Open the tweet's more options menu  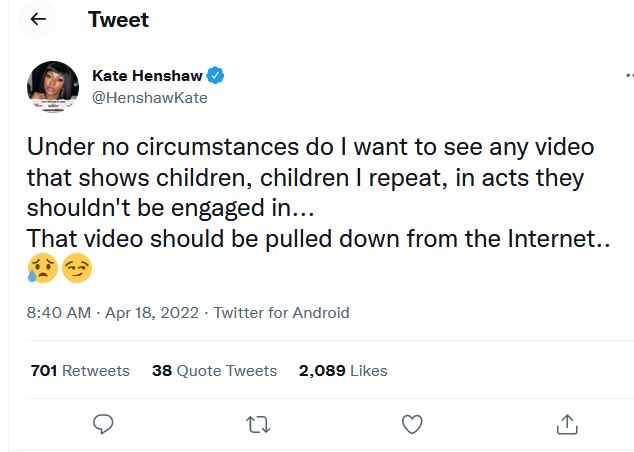(x=629, y=76)
